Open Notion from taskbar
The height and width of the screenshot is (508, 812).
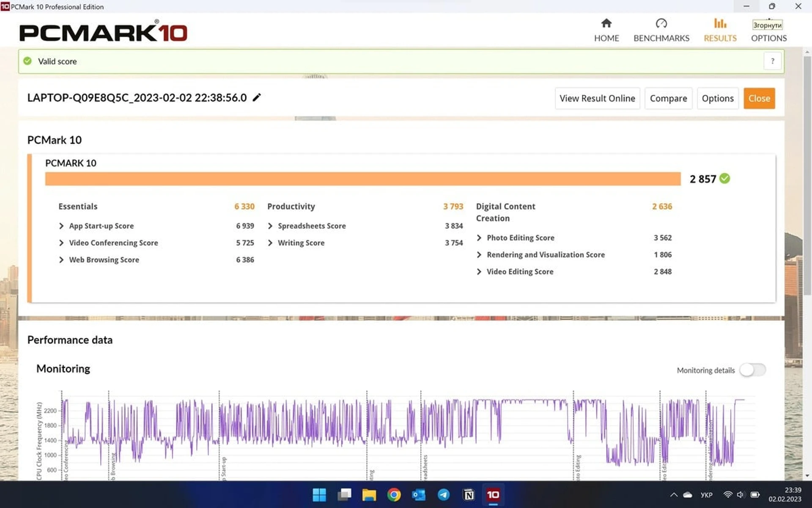pyautogui.click(x=469, y=494)
